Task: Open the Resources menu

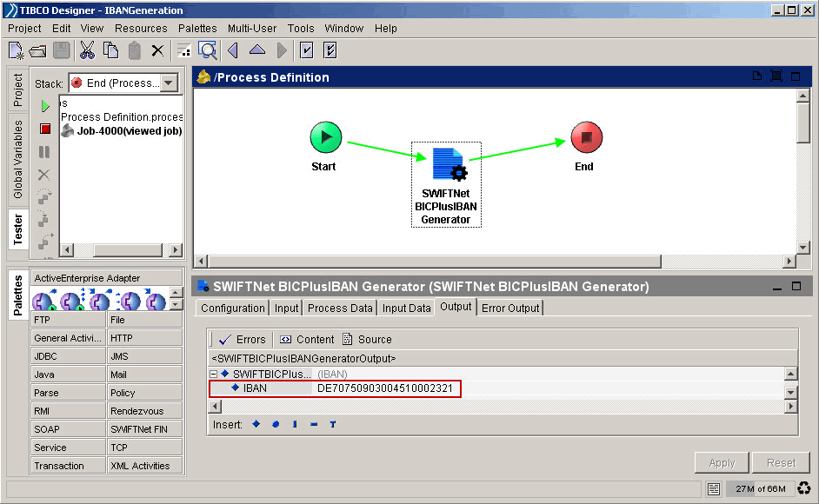Action: 141,28
